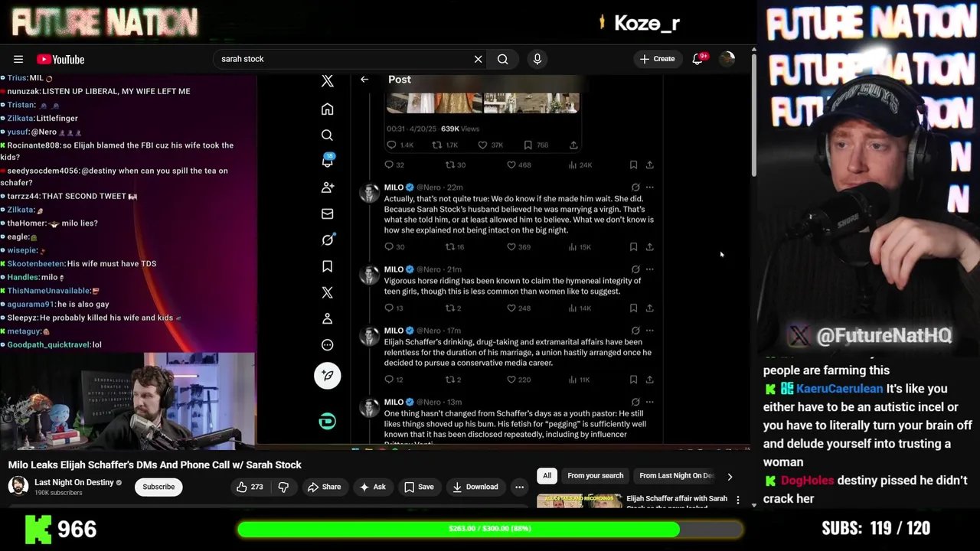Like the video with 273 likes
This screenshot has width=980, height=551.
(250, 487)
